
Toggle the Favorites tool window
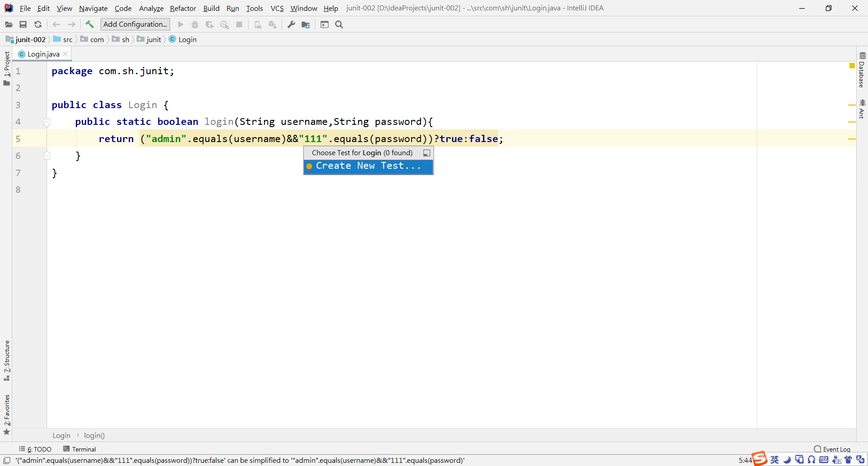tap(6, 414)
